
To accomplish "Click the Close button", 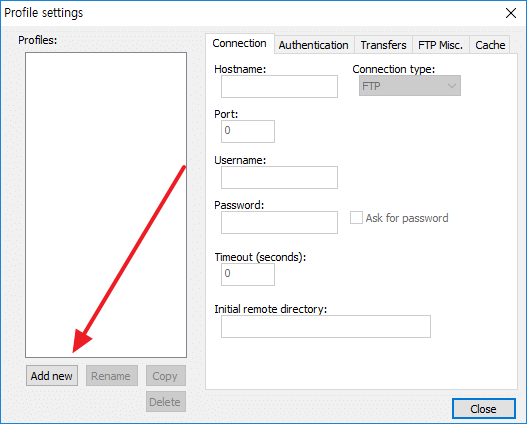I will pos(483,409).
